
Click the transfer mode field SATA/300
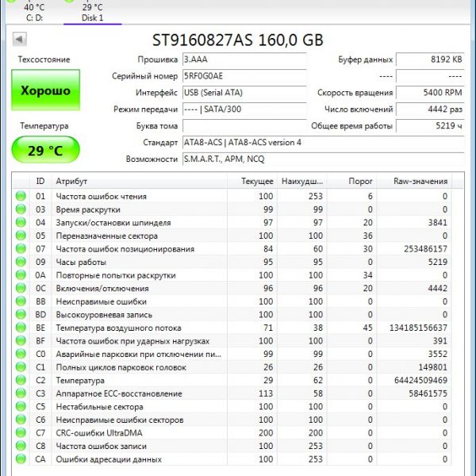(x=244, y=109)
